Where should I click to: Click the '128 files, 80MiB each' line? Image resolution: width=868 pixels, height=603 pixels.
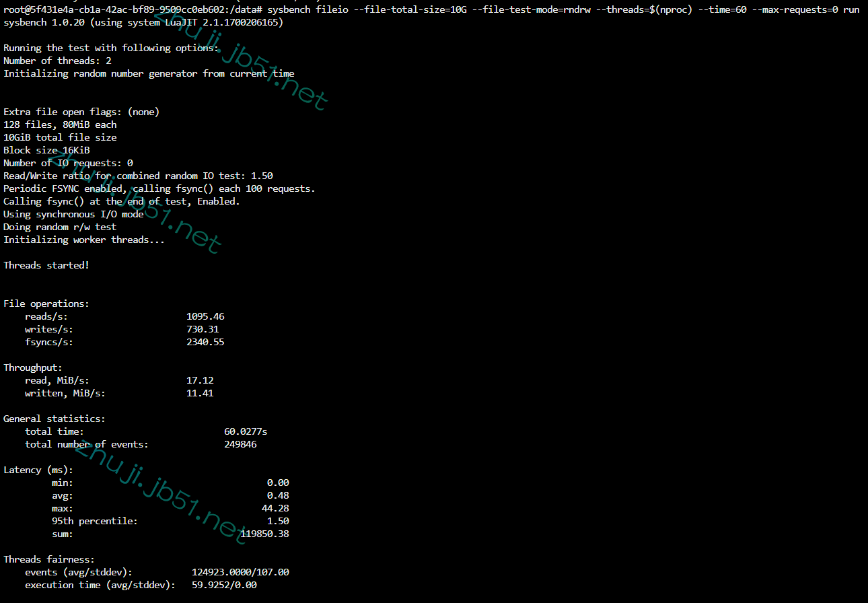[x=60, y=125]
